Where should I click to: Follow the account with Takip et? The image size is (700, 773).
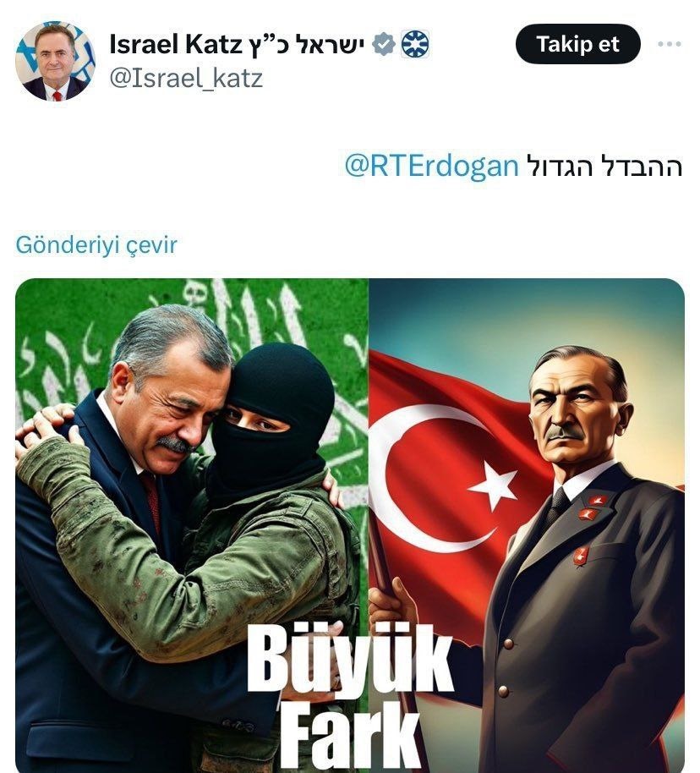click(x=577, y=44)
